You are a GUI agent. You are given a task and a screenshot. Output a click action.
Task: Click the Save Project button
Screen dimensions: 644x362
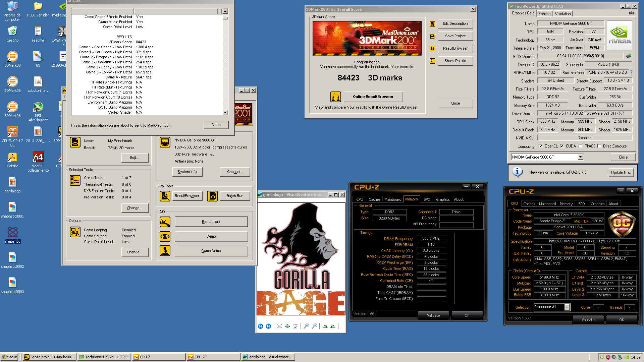click(x=455, y=36)
